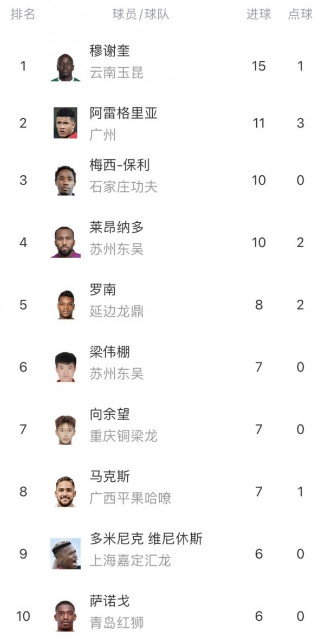Open the 广西平果哈嘹 team link

[x=130, y=499]
